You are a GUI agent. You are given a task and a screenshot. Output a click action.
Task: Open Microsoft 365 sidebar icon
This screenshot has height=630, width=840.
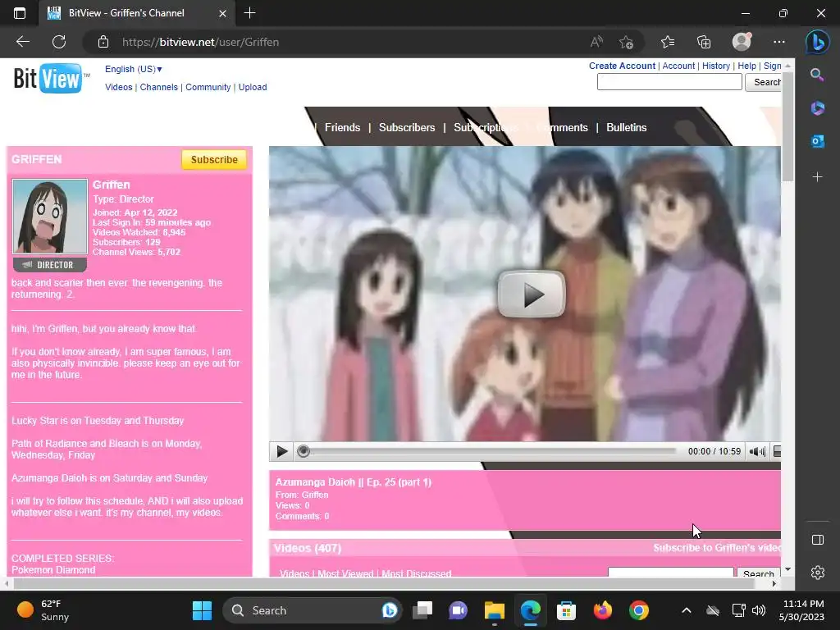coord(817,107)
